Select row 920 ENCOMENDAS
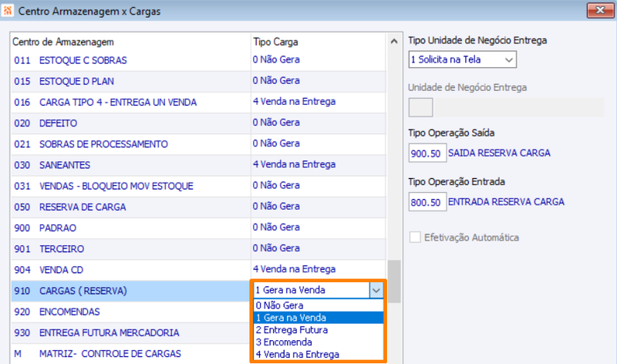617x364 pixels. point(130,312)
